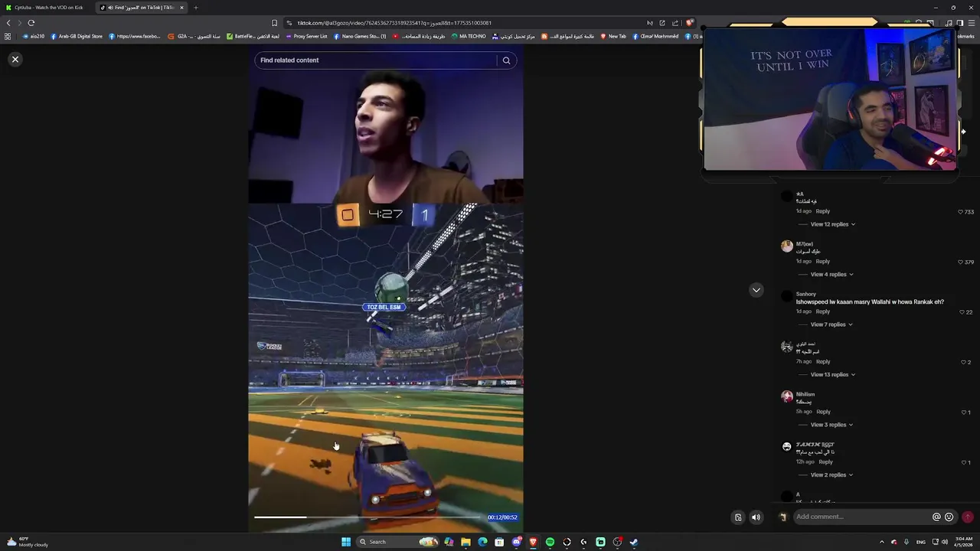The height and width of the screenshot is (551, 980).
Task: Open Steam from the taskbar
Action: tap(634, 542)
